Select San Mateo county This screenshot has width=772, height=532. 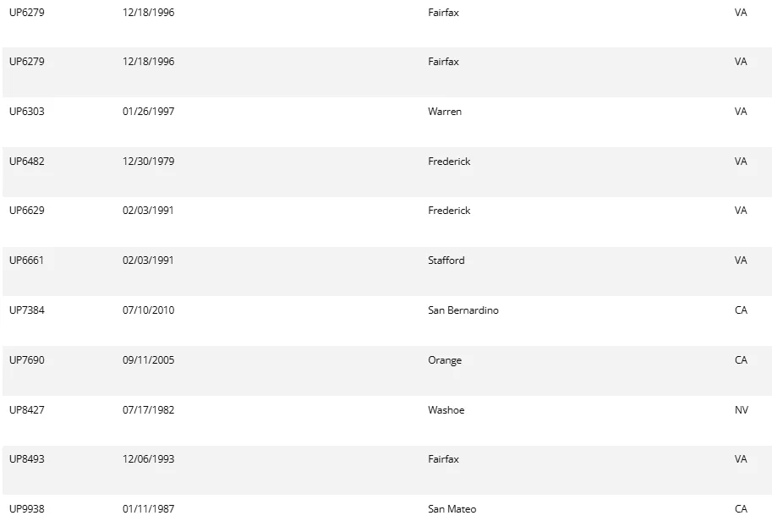tap(452, 509)
